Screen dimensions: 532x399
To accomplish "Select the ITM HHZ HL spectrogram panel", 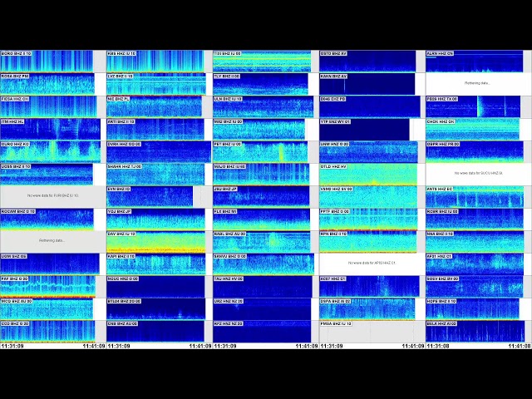I will 50,129.
